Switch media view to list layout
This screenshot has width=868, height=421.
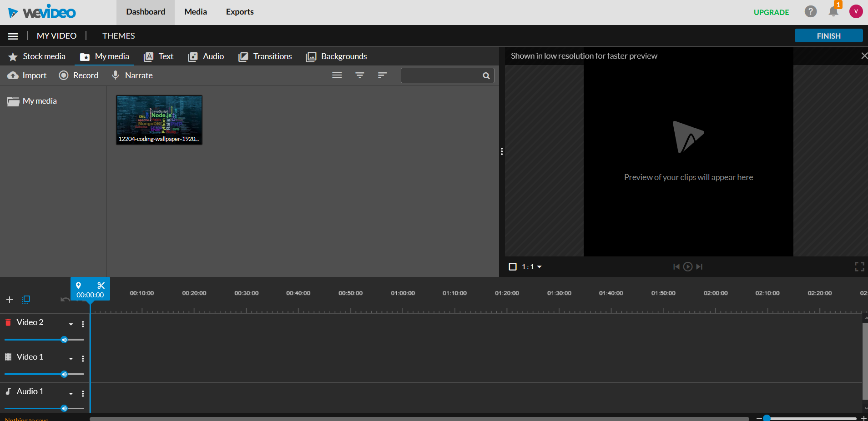point(337,75)
